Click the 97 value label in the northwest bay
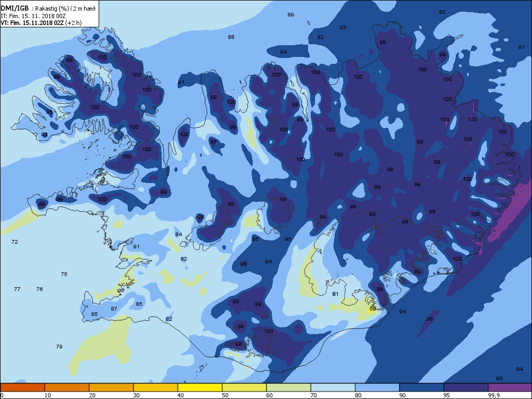532x399 pixels. click(213, 142)
